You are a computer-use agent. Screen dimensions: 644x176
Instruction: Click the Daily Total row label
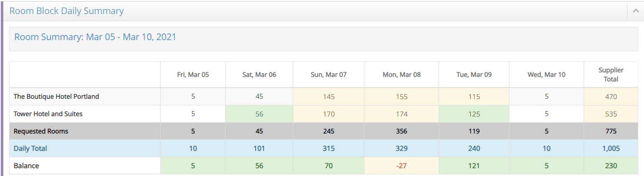click(x=30, y=148)
